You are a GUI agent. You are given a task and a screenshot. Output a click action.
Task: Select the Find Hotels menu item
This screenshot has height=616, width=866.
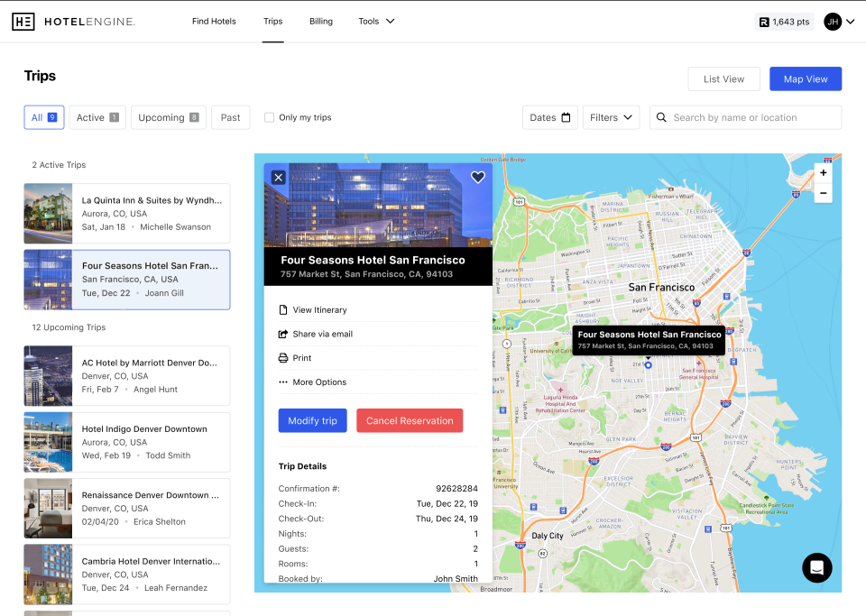[x=214, y=21]
